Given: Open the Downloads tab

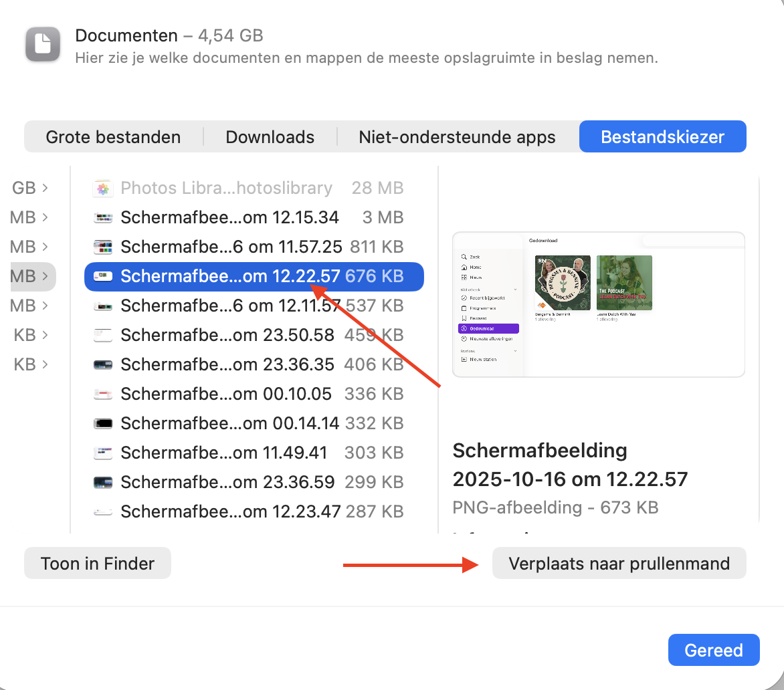Looking at the screenshot, I should (x=270, y=136).
